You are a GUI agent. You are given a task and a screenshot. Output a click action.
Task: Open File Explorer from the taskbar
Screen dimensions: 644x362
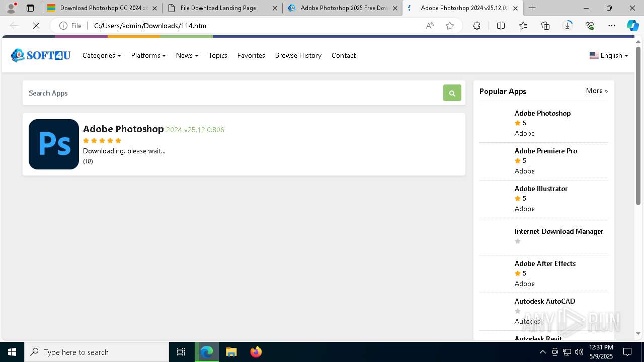pos(231,352)
